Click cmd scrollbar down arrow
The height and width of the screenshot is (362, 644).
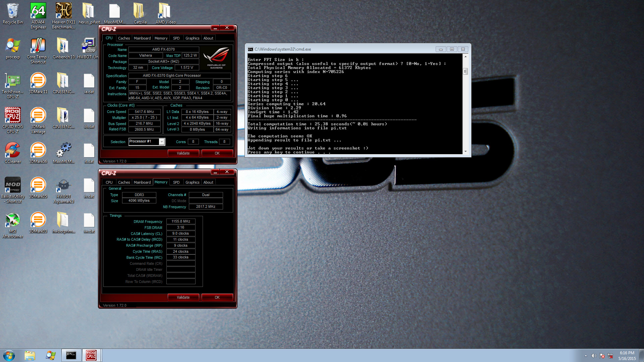[x=465, y=152]
